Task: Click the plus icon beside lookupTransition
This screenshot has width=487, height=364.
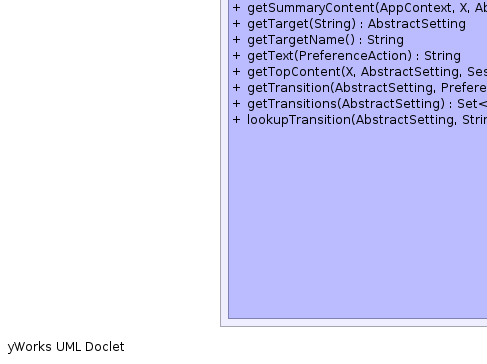Action: (236, 120)
